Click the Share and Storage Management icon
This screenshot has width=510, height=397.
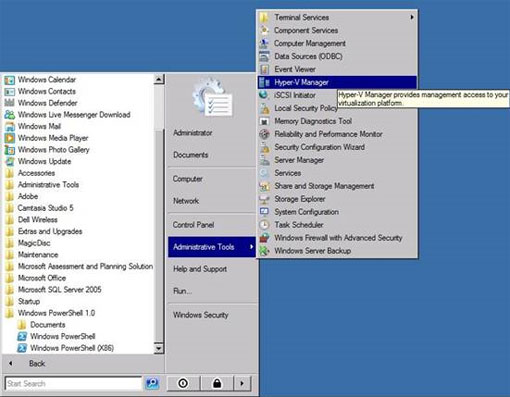264,186
